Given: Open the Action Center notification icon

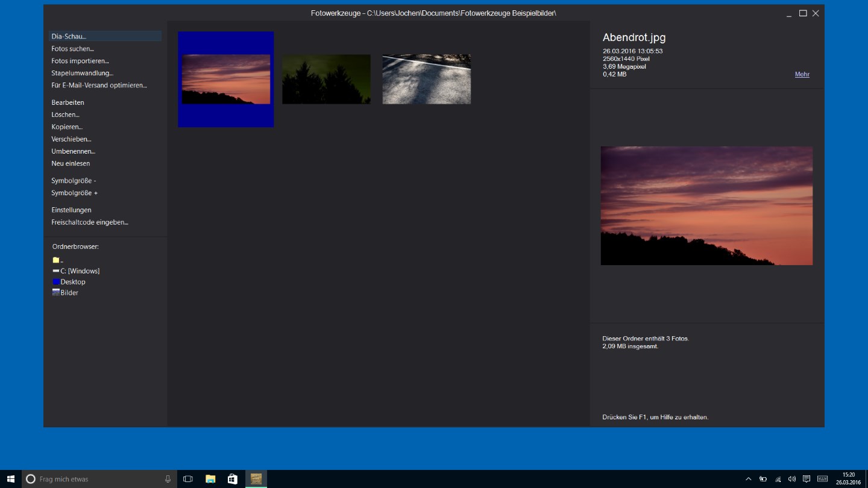Looking at the screenshot, I should point(806,479).
